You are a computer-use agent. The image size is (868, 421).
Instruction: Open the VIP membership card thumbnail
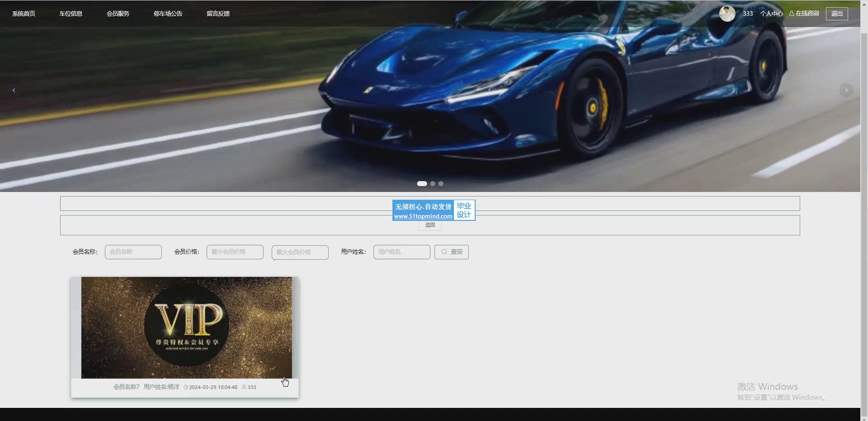click(x=187, y=327)
